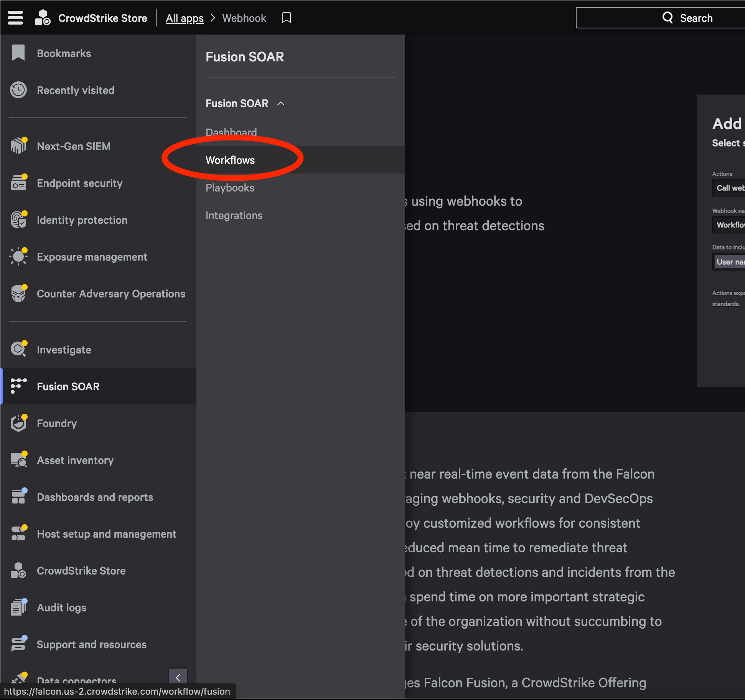Screen dimensions: 745x700
Task: Select the Identity protection fingerprint icon
Action: click(x=19, y=220)
